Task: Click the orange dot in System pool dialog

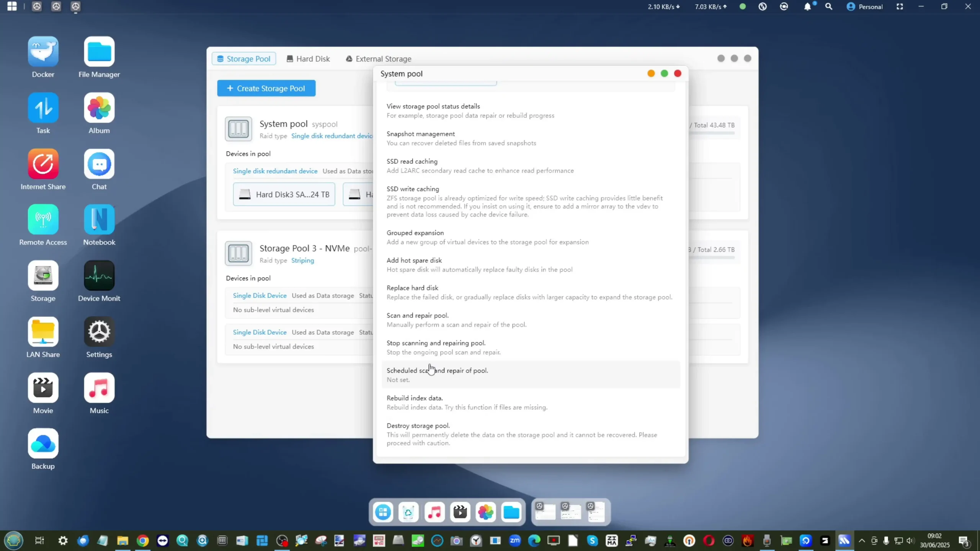Action: (x=651, y=73)
